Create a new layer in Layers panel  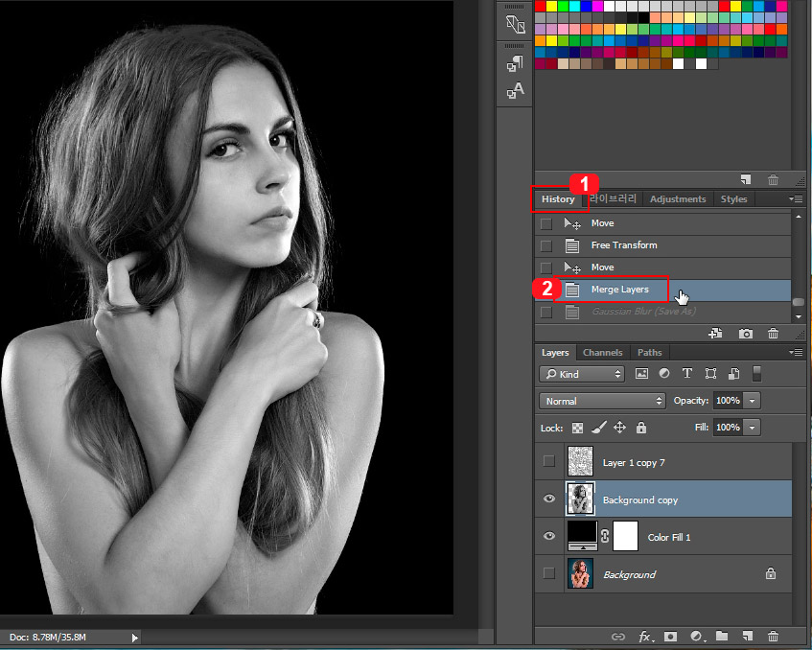(747, 636)
